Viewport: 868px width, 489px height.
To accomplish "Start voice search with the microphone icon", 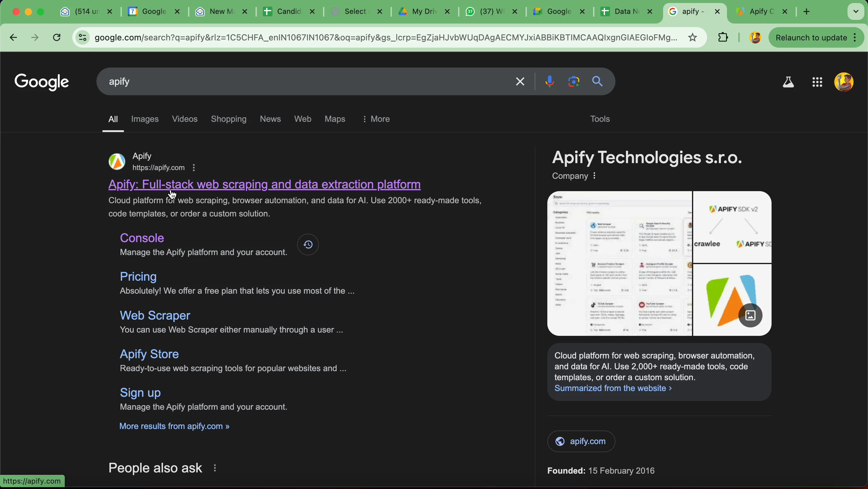I will coord(549,82).
